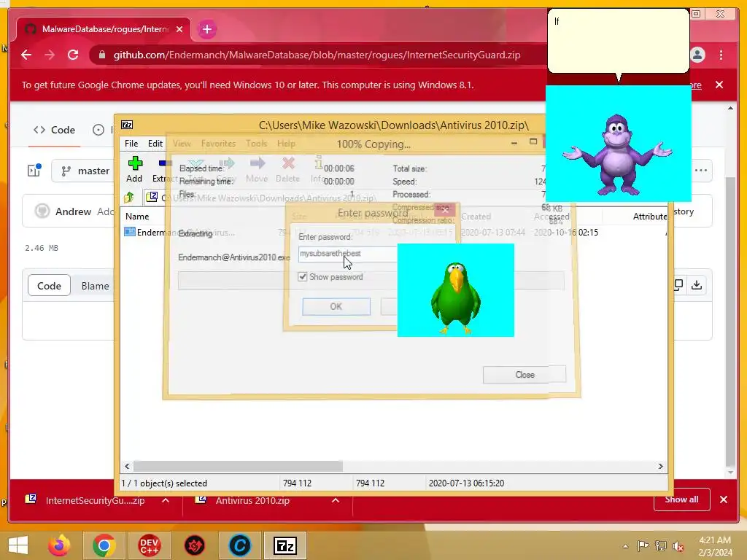Click the Andrew commit author link

(x=73, y=211)
